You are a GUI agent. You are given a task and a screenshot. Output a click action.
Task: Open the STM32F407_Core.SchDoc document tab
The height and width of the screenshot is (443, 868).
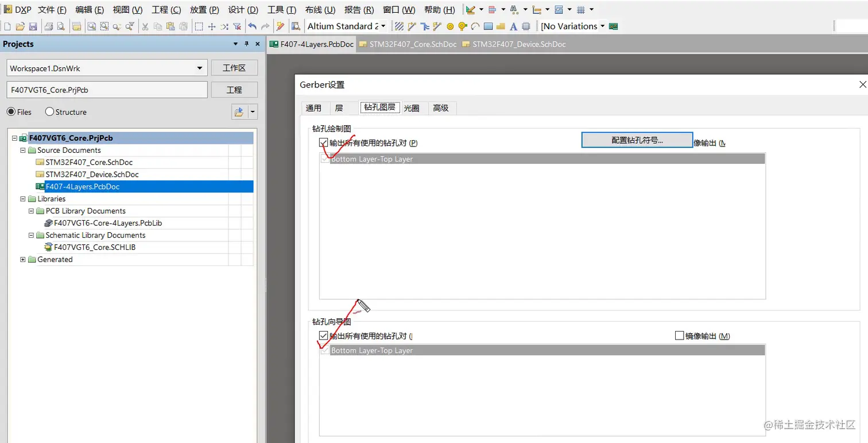coord(408,44)
